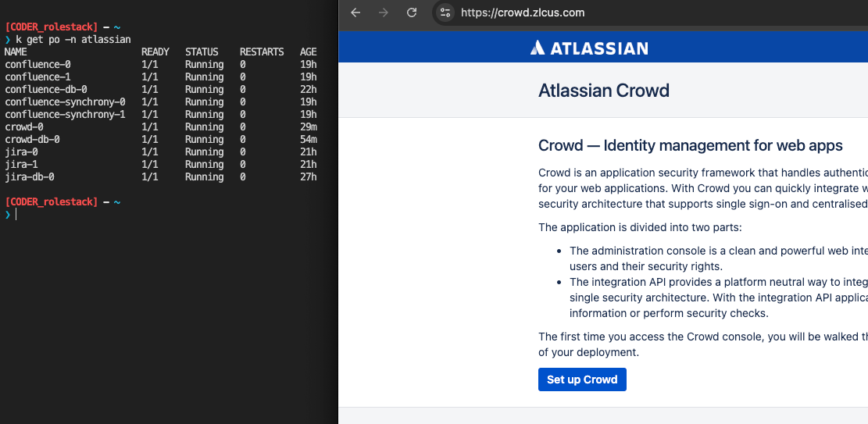Viewport: 868px width, 424px height.
Task: Click the RESTARTS column header in the terminal
Action: click(x=262, y=52)
